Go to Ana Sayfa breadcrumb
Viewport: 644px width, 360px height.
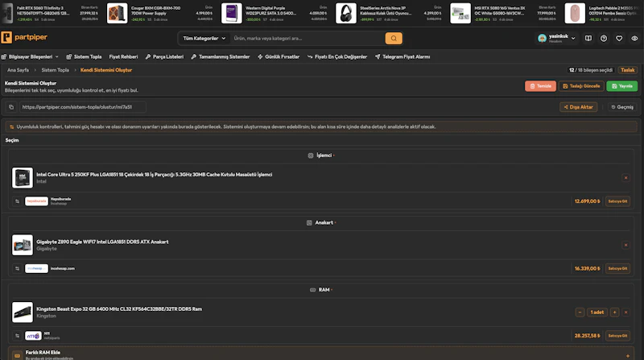point(18,70)
